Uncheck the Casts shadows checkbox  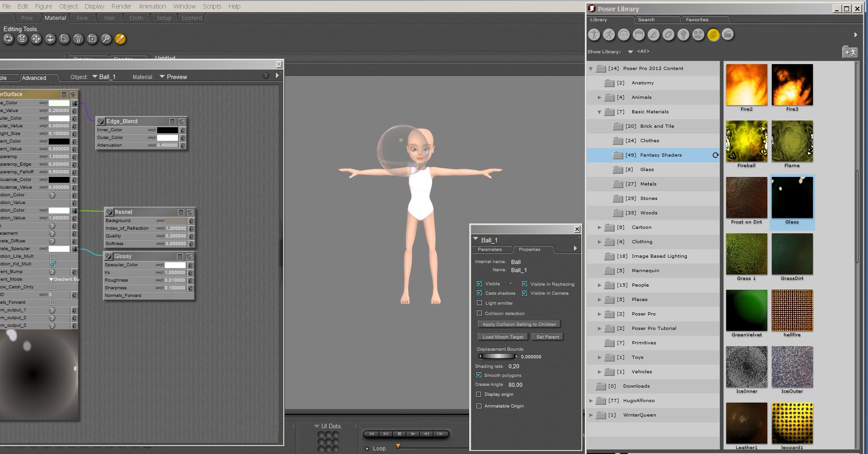pos(480,293)
